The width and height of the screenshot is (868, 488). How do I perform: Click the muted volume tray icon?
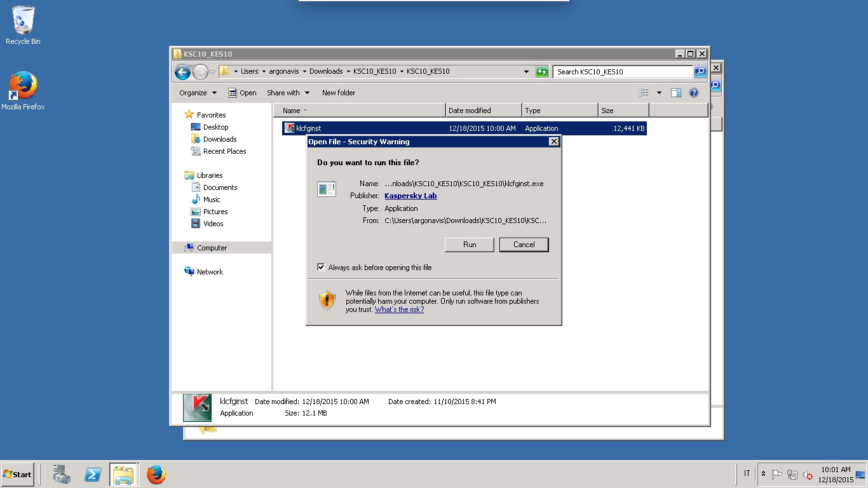coord(808,475)
